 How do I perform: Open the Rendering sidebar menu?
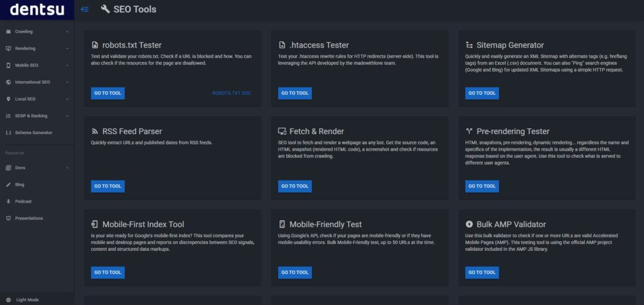[x=37, y=48]
